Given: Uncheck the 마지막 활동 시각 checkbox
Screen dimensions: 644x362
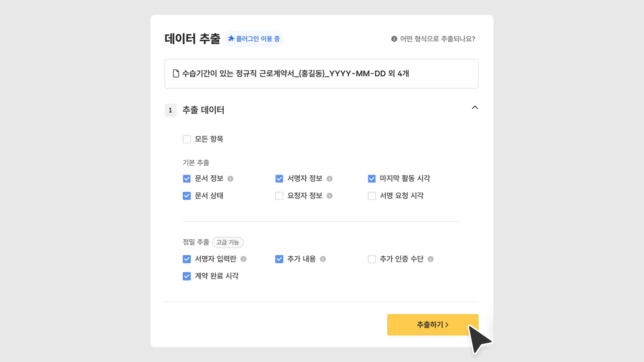Looking at the screenshot, I should click(371, 179).
